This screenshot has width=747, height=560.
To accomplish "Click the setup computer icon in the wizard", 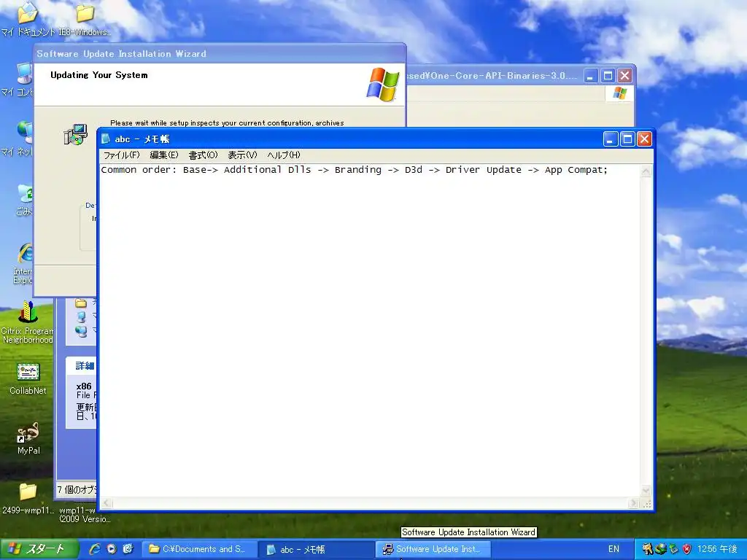I will coord(75,134).
